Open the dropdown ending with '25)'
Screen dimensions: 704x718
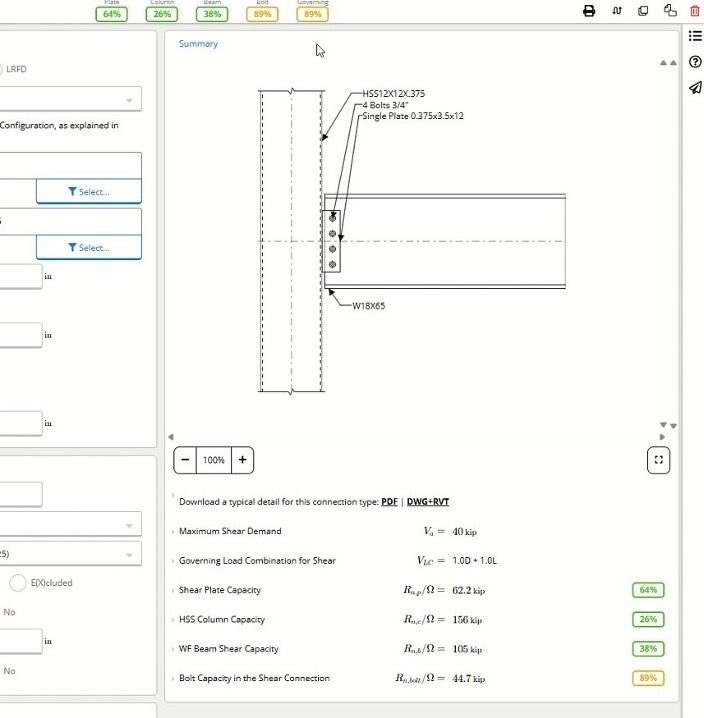(71, 554)
